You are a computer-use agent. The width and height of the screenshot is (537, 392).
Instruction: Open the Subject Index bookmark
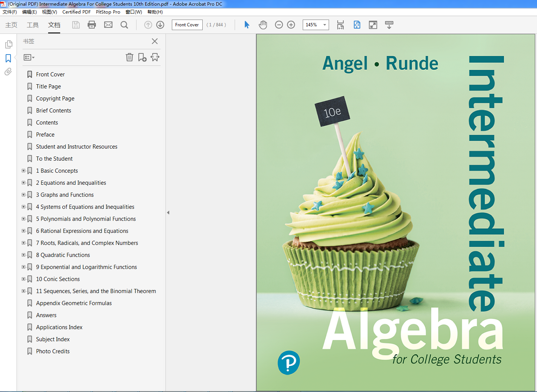click(x=53, y=339)
